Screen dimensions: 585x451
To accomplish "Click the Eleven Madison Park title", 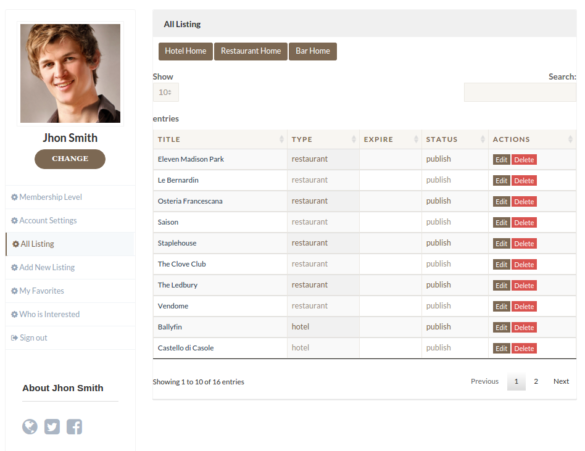I will click(x=191, y=159).
